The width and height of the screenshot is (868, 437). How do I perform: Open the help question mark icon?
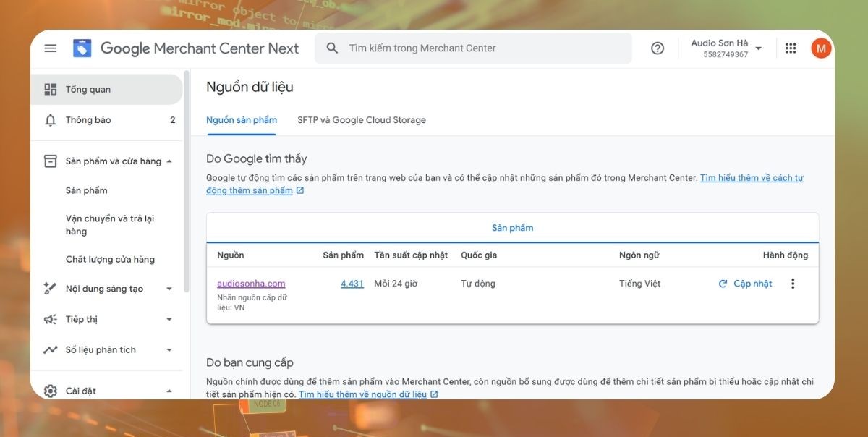coord(657,48)
